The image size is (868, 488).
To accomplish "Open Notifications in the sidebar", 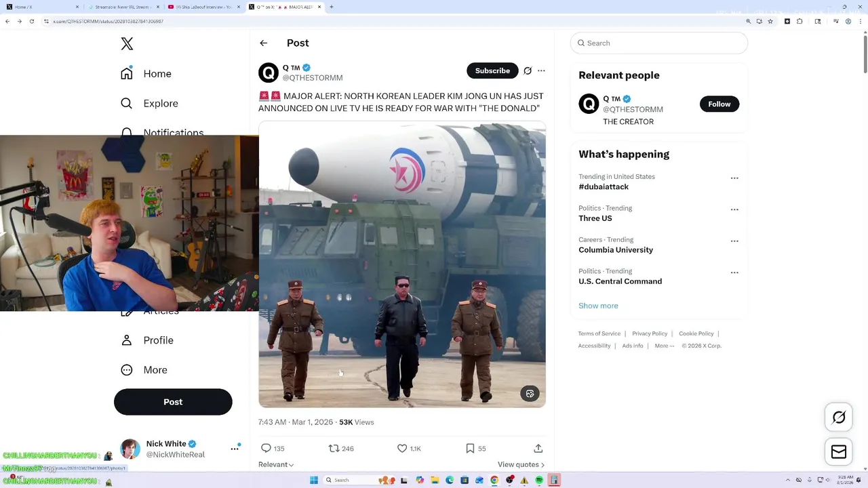I will [163, 131].
